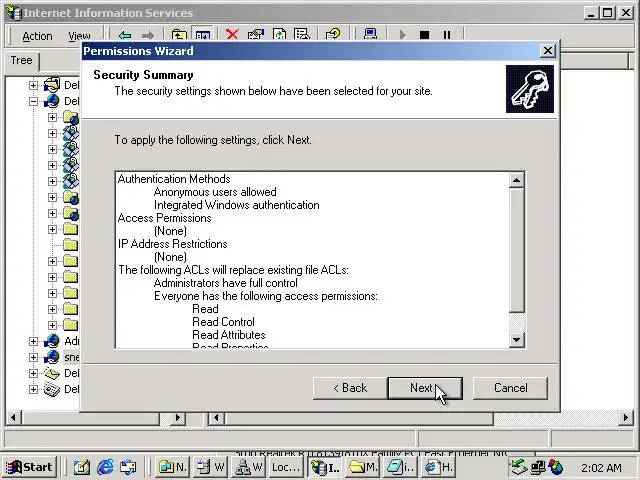
Task: Click 'Read Attributes' in the permissions list
Action: click(x=229, y=335)
